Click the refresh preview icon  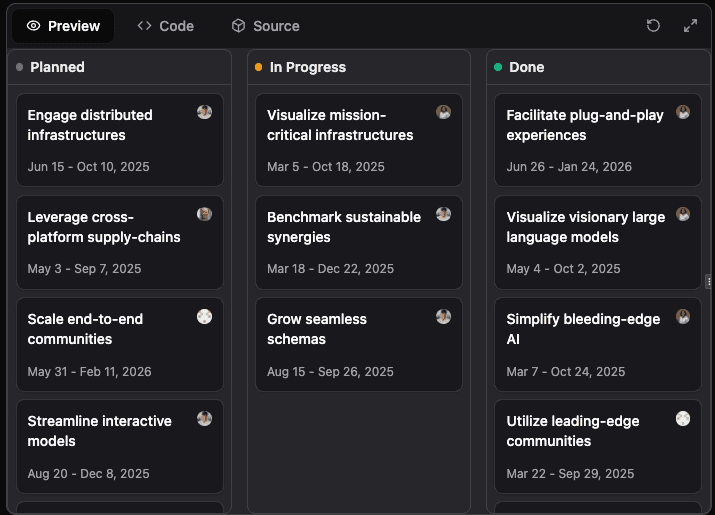pos(653,26)
